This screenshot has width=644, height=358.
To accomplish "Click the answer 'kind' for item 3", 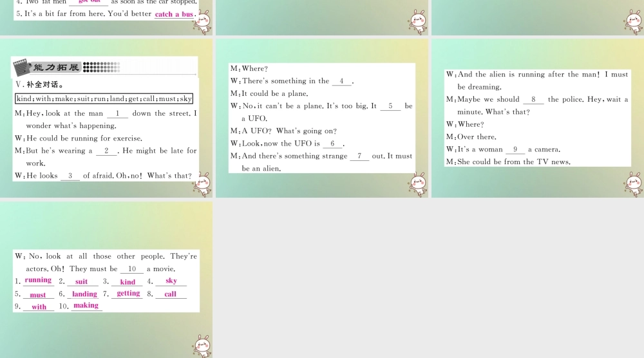I will [128, 282].
